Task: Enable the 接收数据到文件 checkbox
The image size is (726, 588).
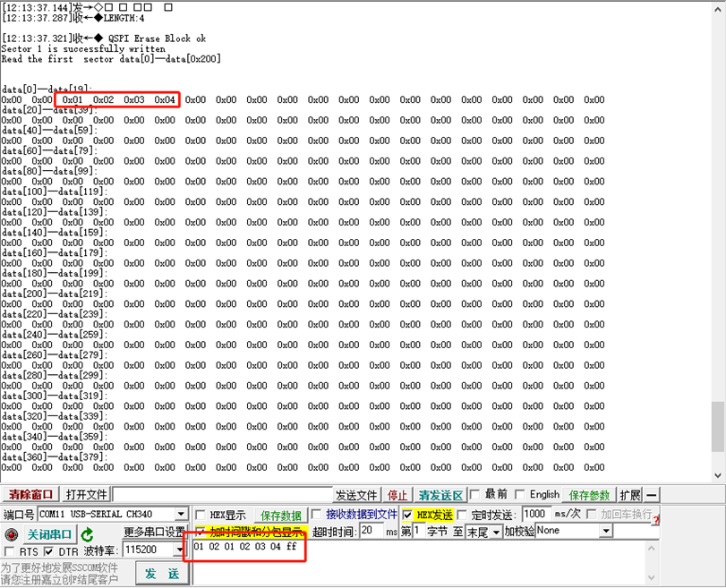Action: (317, 514)
